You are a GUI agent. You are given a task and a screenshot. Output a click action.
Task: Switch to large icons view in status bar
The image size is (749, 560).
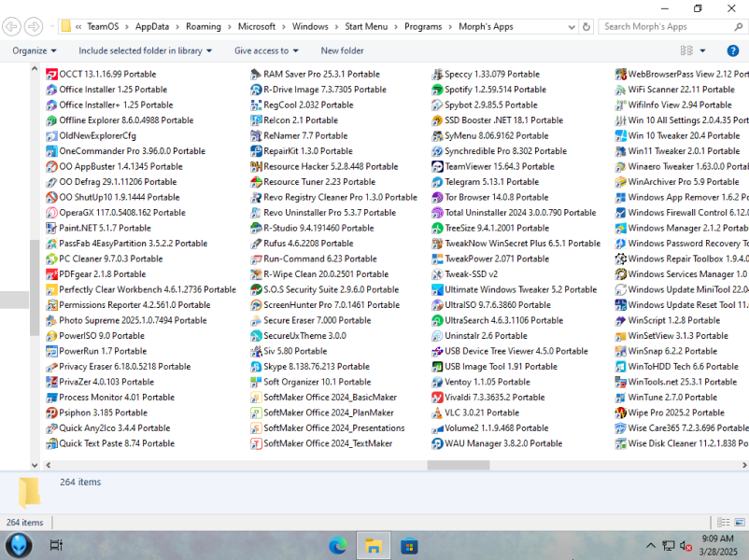pyautogui.click(x=740, y=523)
